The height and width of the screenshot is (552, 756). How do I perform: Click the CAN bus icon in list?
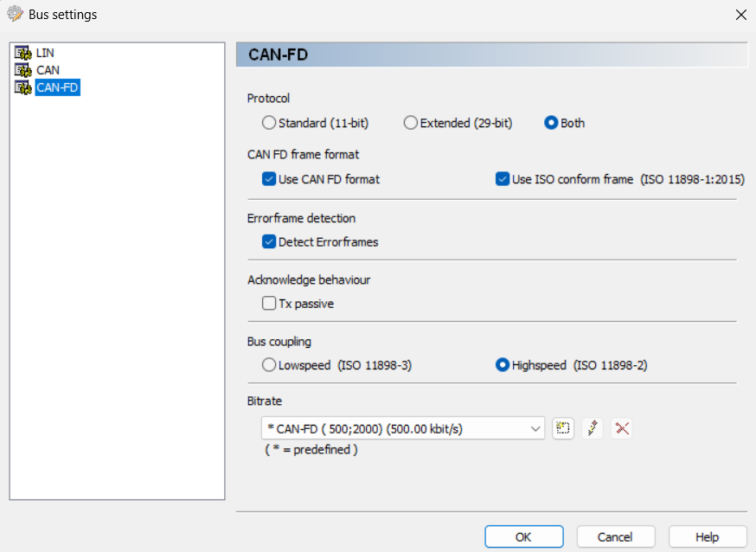tap(23, 70)
